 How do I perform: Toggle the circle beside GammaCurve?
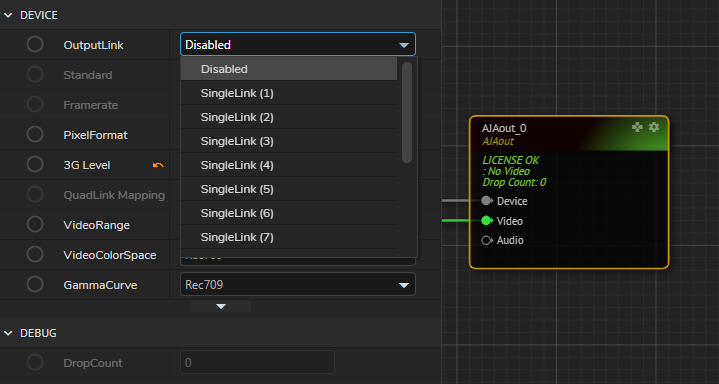[35, 284]
